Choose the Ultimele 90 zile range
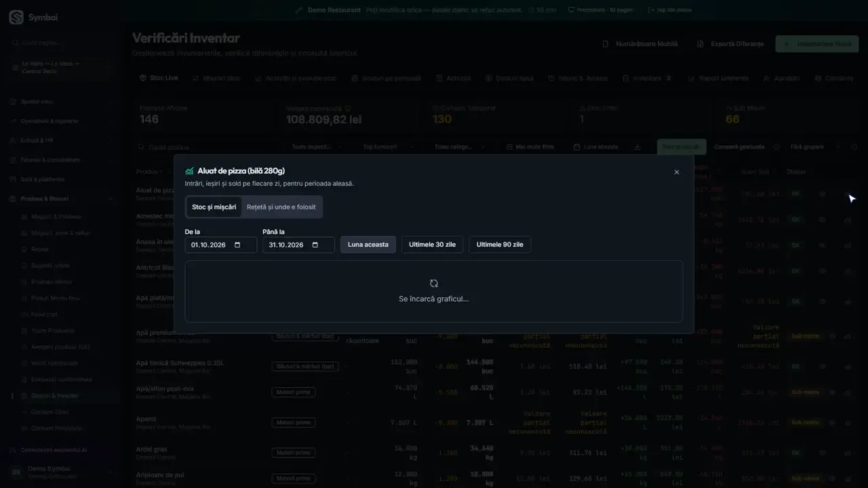Image resolution: width=868 pixels, height=488 pixels. (500, 245)
